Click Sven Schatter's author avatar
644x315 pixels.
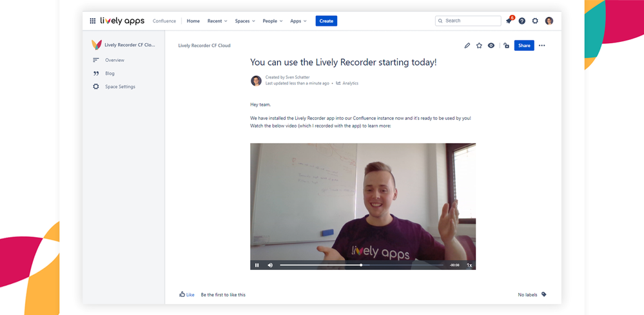(x=256, y=81)
